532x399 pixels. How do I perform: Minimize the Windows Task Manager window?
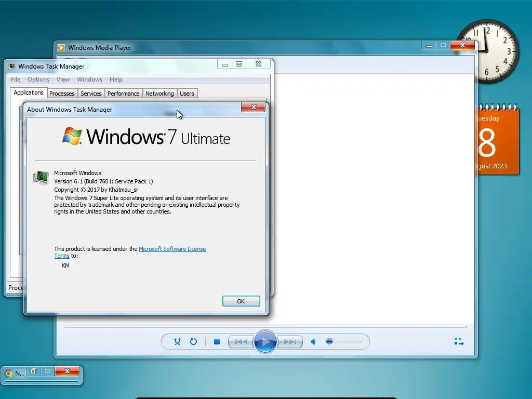tap(224, 64)
